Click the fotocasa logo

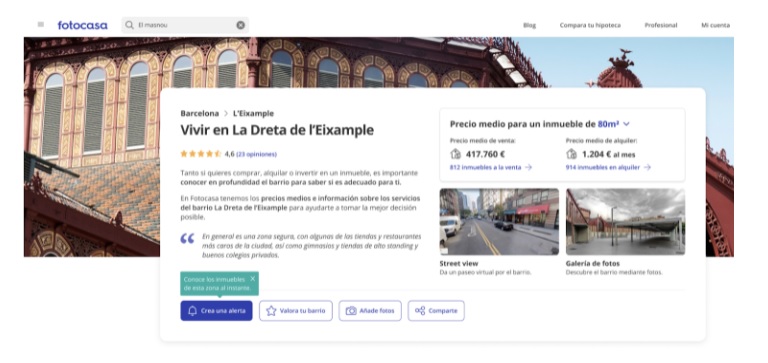[x=82, y=25]
